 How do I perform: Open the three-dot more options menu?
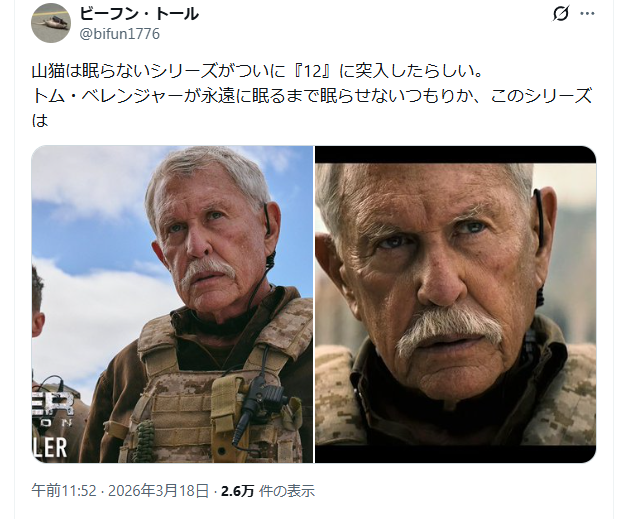coord(587,13)
